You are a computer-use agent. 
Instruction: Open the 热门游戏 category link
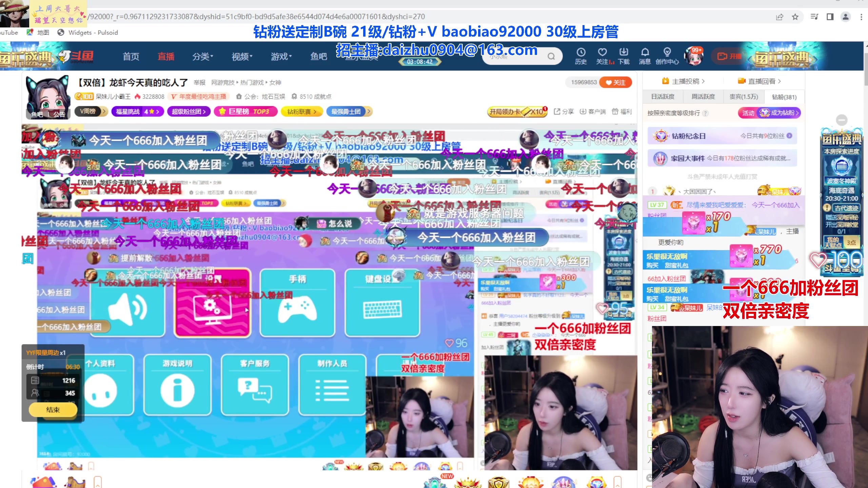pos(252,82)
